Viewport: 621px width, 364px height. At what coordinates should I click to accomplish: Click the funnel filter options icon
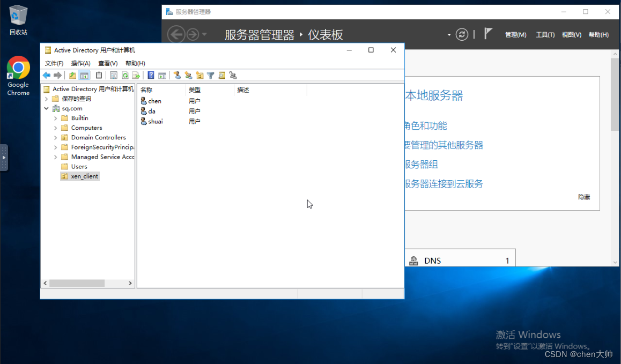click(211, 75)
